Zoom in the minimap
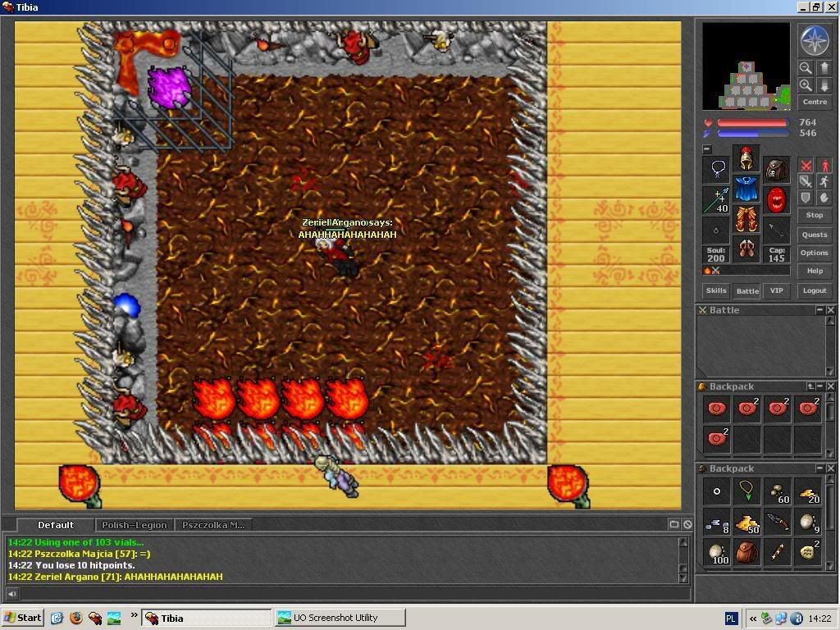This screenshot has height=630, width=840. click(806, 85)
